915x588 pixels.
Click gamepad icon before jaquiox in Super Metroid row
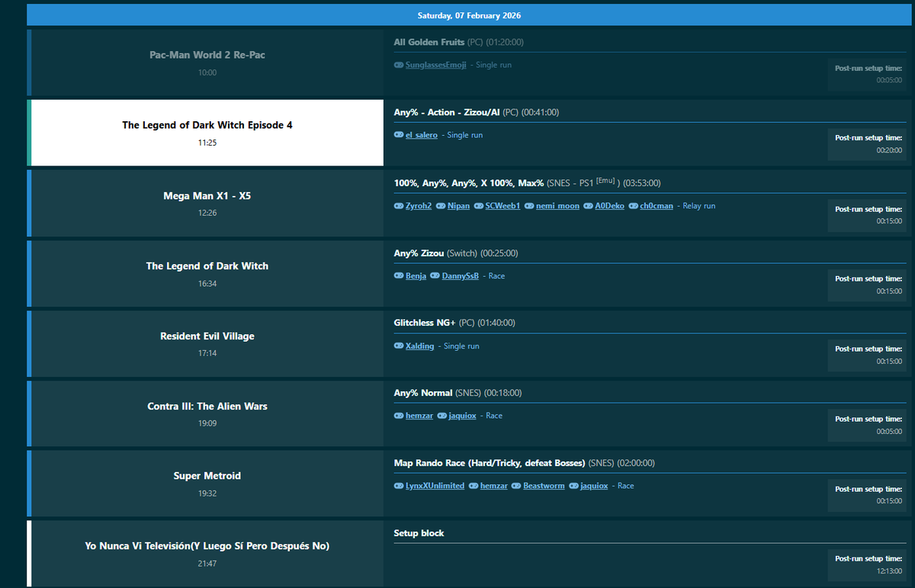pyautogui.click(x=573, y=486)
